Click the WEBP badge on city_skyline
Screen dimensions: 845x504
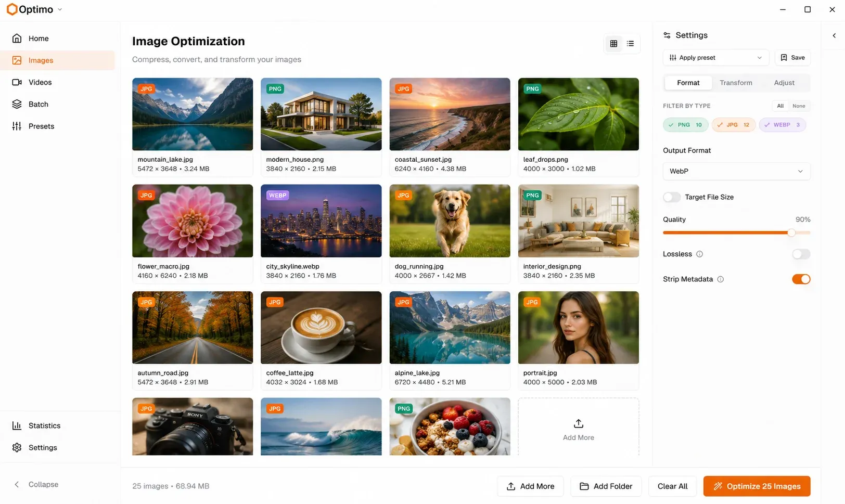278,196
